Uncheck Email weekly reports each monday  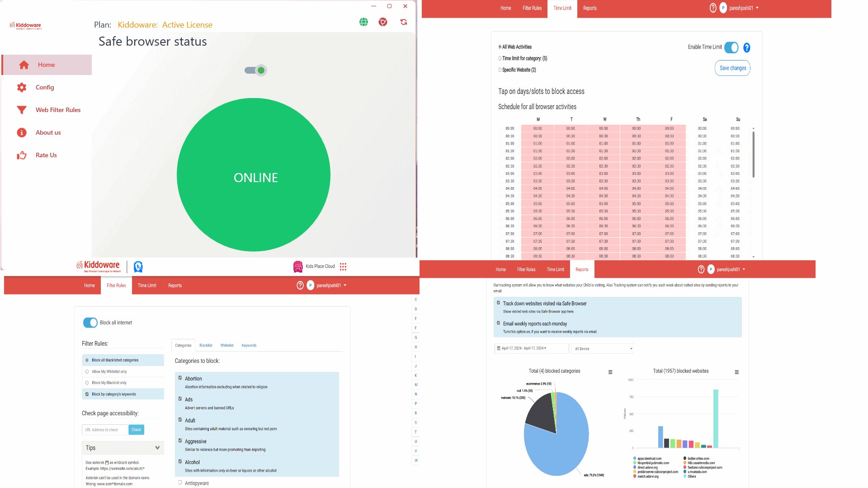tap(499, 323)
